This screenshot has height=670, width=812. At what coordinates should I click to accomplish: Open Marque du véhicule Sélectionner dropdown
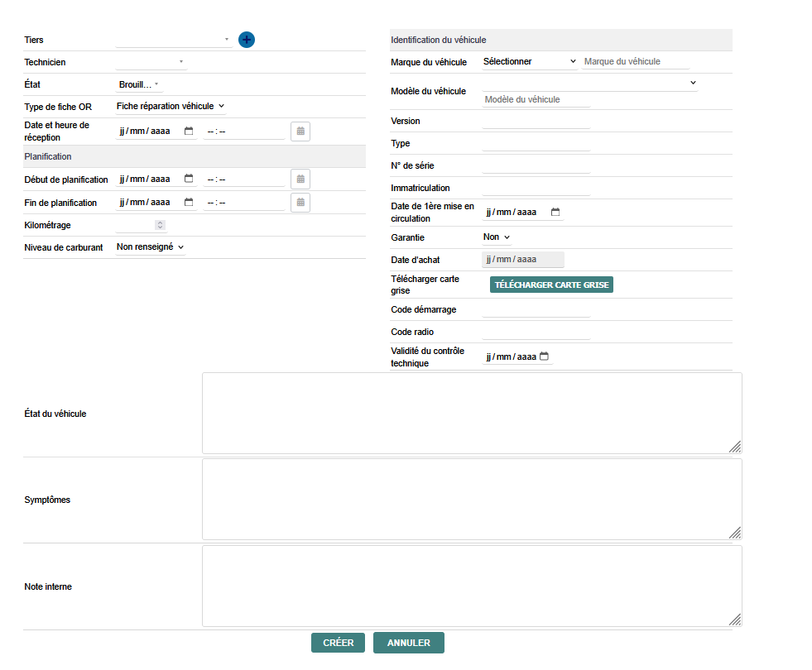[529, 61]
